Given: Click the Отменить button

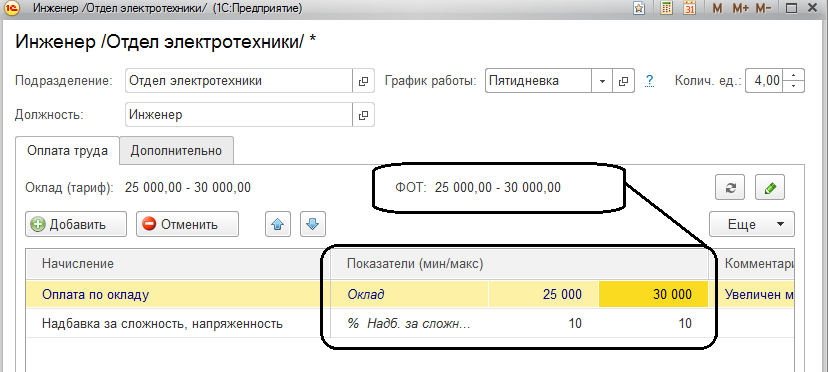Looking at the screenshot, I should 187,224.
